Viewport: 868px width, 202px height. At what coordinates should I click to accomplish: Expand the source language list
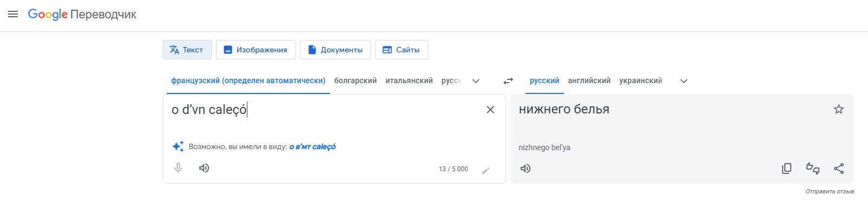[x=476, y=81]
